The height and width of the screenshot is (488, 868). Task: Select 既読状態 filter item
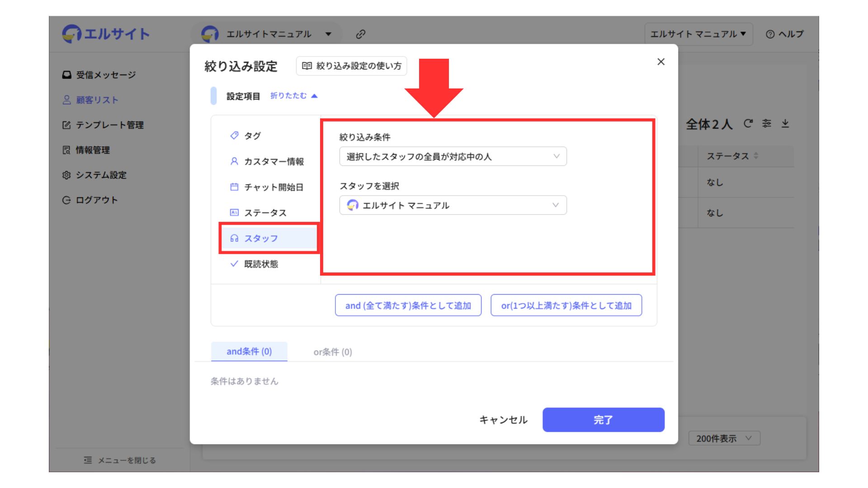click(x=260, y=264)
